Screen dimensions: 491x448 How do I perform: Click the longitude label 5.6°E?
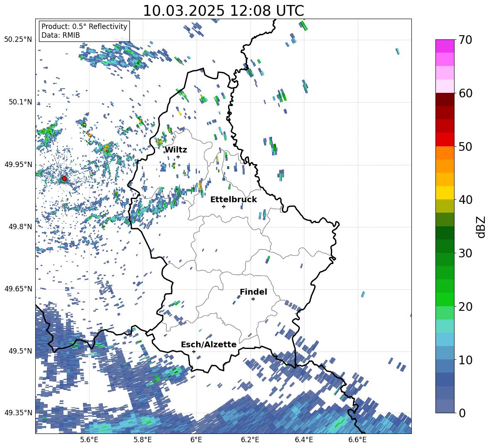tap(89, 440)
